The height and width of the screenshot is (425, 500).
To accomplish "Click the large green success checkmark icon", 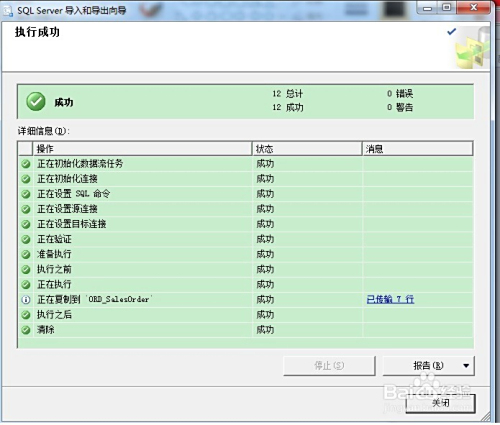I will [36, 102].
